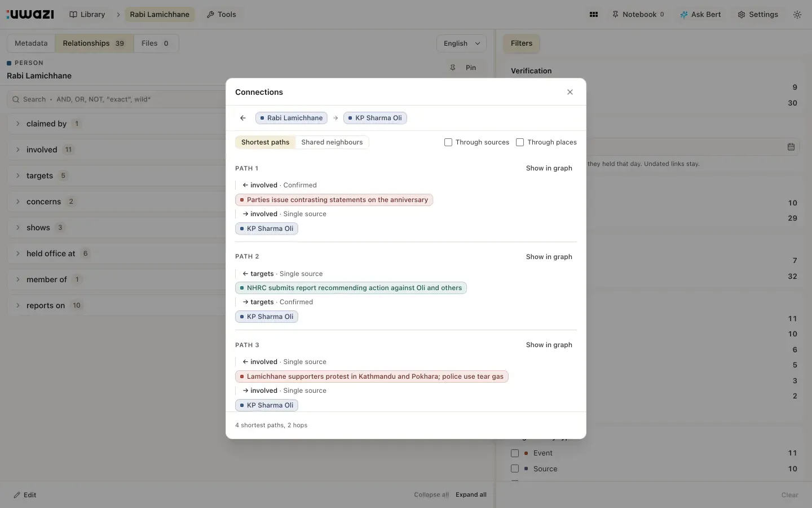Image resolution: width=812 pixels, height=508 pixels.
Task: Switch to the Metadata tab
Action: [x=31, y=43]
